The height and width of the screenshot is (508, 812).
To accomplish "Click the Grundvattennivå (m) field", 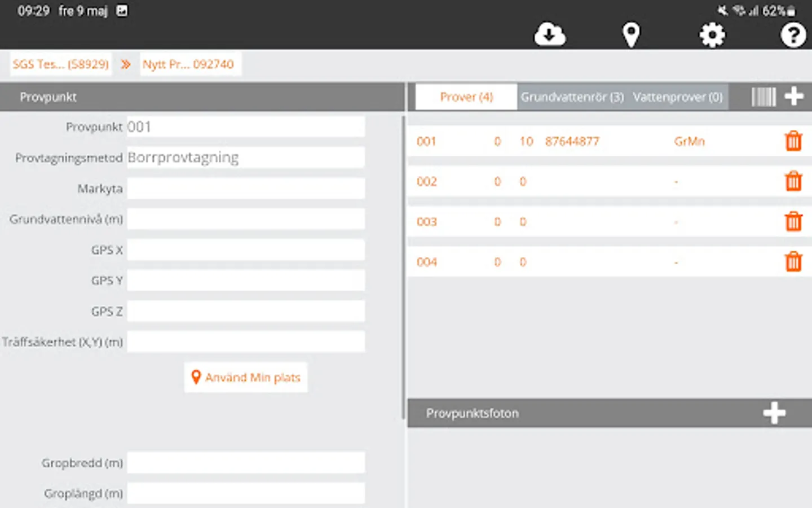I will [245, 218].
